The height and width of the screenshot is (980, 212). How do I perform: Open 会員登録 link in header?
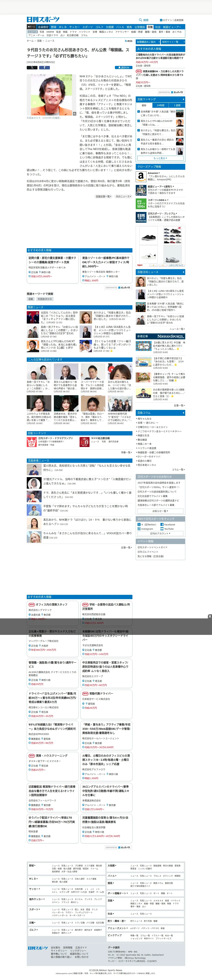point(179,20)
